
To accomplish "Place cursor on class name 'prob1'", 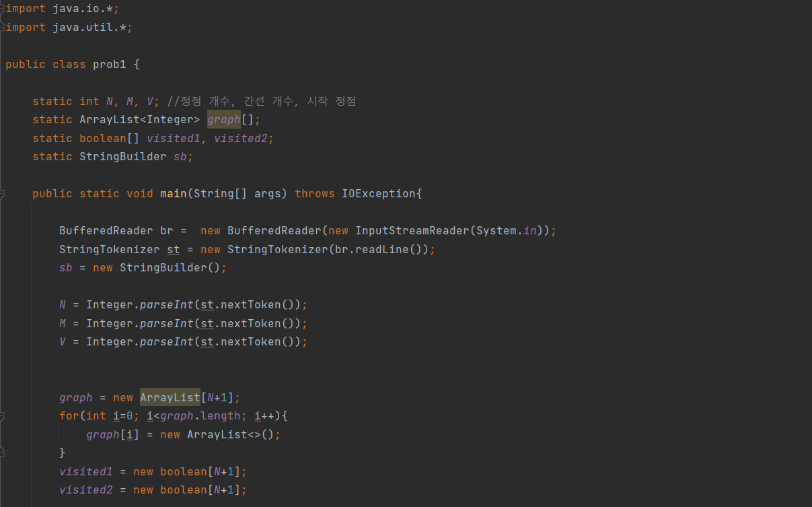I will (x=110, y=65).
